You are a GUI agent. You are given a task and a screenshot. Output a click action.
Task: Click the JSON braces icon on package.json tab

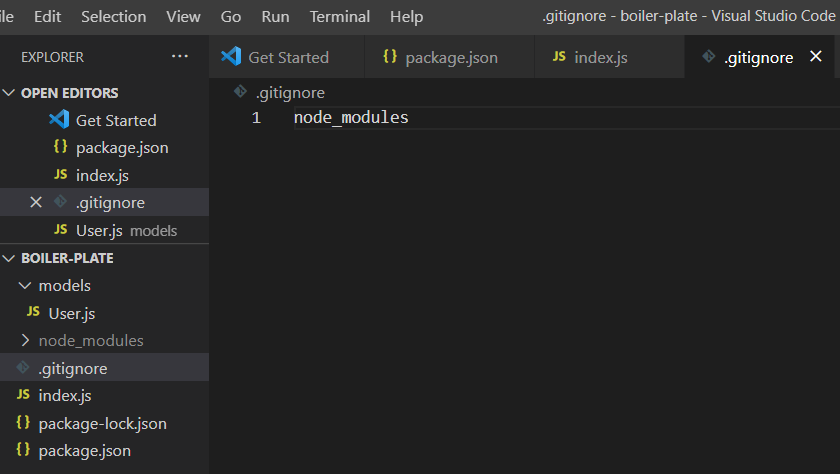tap(390, 56)
